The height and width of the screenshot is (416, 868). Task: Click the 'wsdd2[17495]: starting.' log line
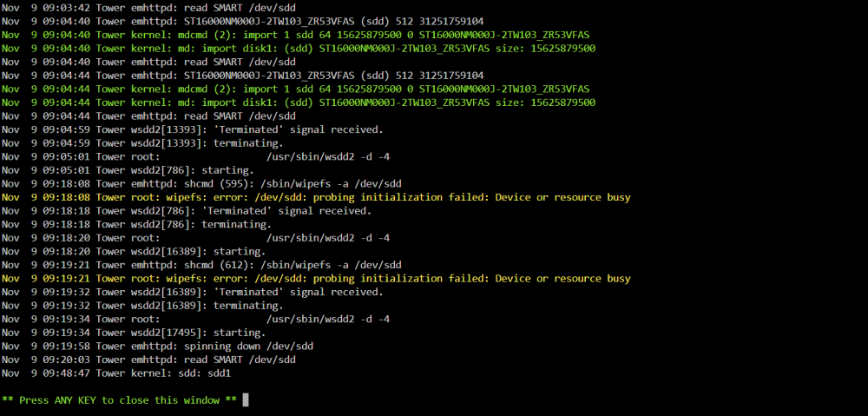pyautogui.click(x=134, y=333)
